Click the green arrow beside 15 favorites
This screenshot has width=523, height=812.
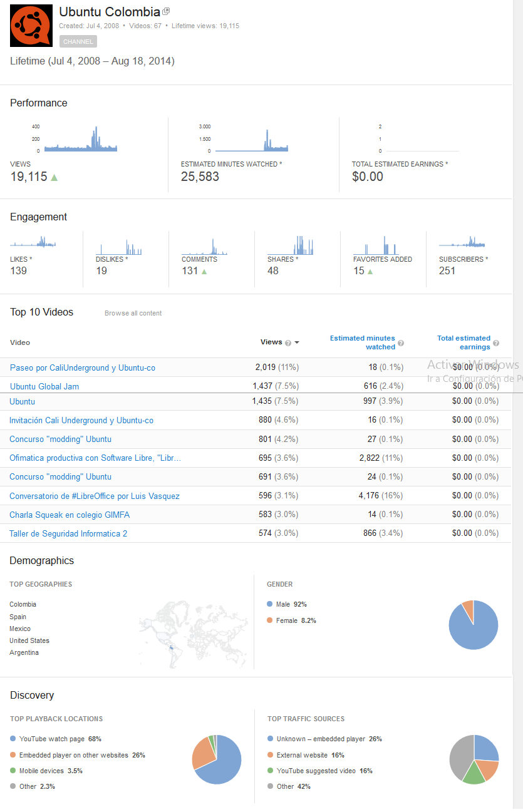370,271
